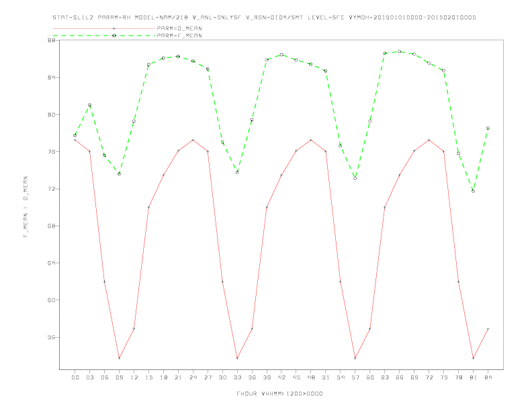Click the x-axis tick label 63
The image size is (532, 411).
click(x=385, y=377)
